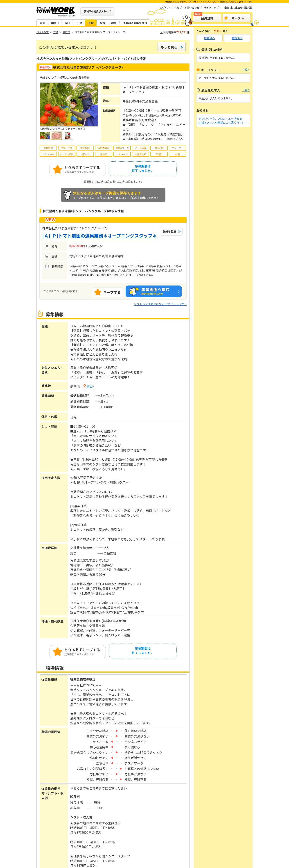Image resolution: width=289 pixels, height=868 pixels.
Task: Go to 茨城 breadcrumb link
Action: [56, 32]
